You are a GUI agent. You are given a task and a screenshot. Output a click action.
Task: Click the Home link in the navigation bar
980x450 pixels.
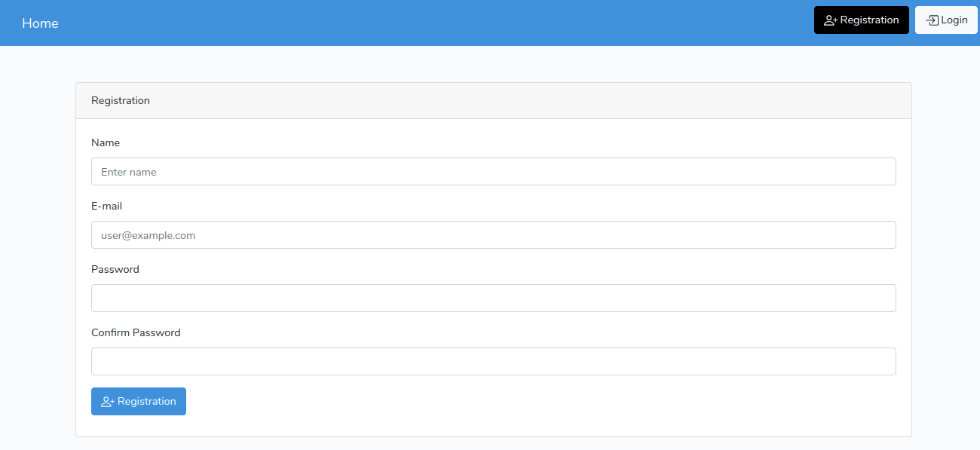click(x=40, y=23)
